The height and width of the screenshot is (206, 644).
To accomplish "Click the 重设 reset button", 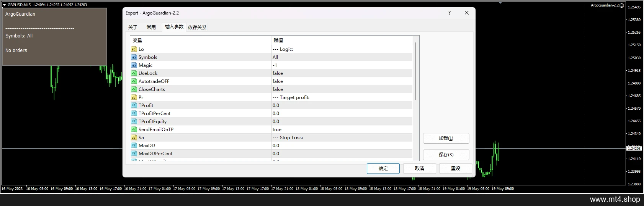I will (456, 169).
